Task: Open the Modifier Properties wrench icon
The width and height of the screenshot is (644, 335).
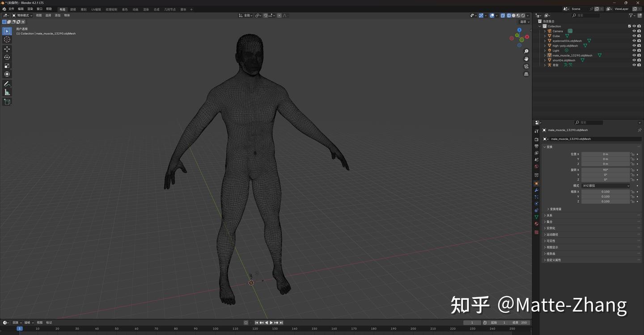Action: pos(536,190)
